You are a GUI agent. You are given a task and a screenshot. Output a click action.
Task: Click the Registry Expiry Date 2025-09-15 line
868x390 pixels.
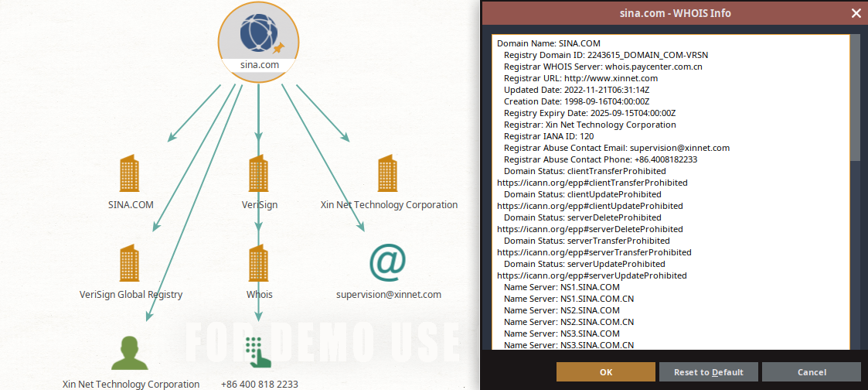(x=590, y=113)
